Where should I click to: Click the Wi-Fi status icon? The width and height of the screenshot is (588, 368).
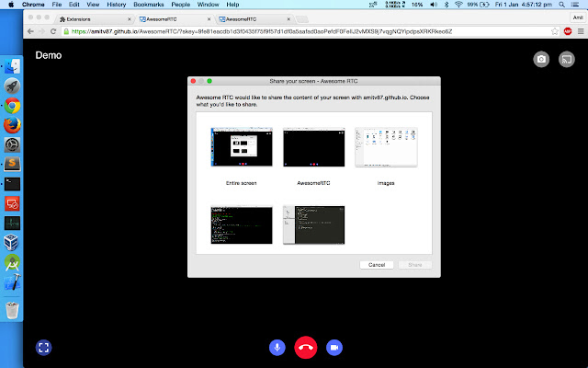tap(458, 5)
